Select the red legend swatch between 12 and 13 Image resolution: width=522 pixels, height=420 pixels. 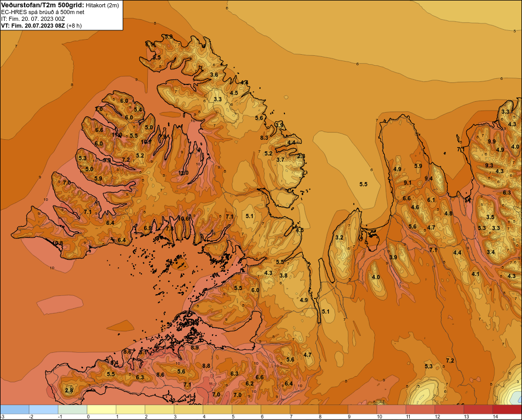[449, 410]
